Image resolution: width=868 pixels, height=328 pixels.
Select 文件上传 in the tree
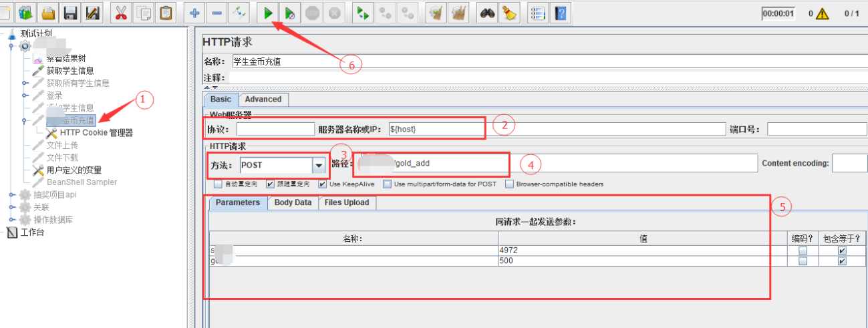tap(62, 145)
